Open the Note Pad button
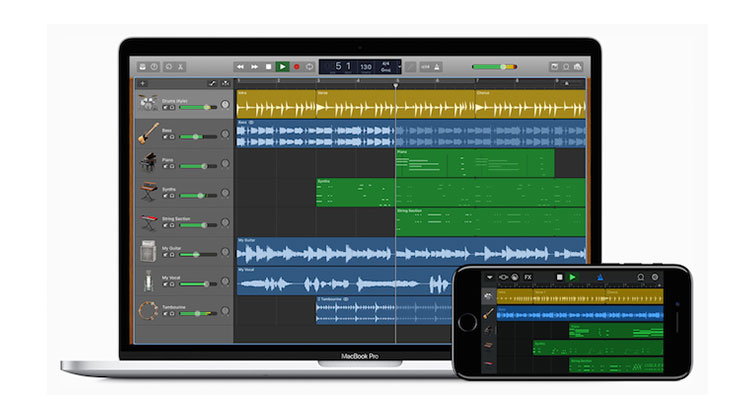This screenshot has height=400, width=750. (x=554, y=67)
